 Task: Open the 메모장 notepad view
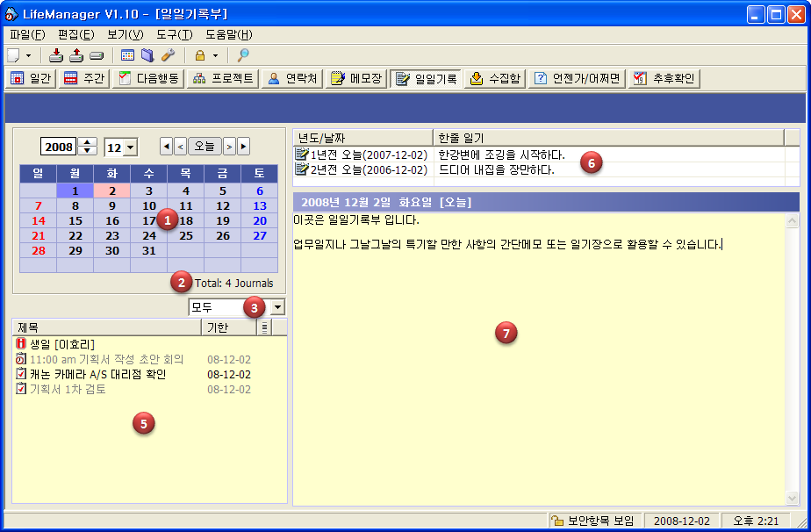(356, 79)
